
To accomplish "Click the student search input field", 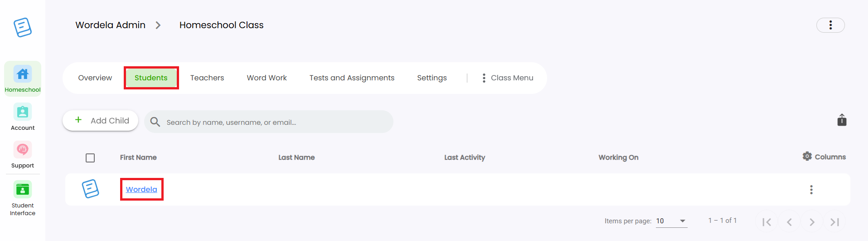I will (x=269, y=122).
